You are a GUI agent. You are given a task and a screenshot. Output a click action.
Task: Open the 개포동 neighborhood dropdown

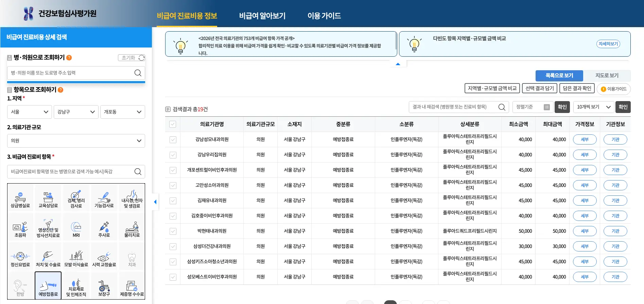(123, 112)
